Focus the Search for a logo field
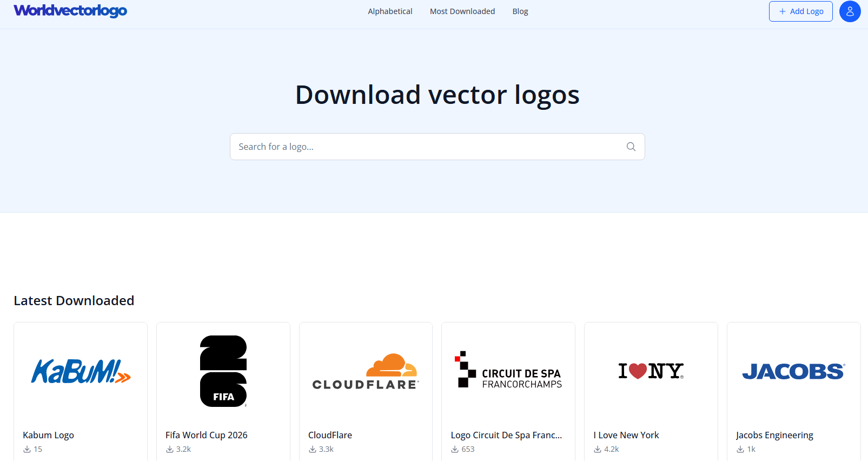 pyautogui.click(x=437, y=147)
